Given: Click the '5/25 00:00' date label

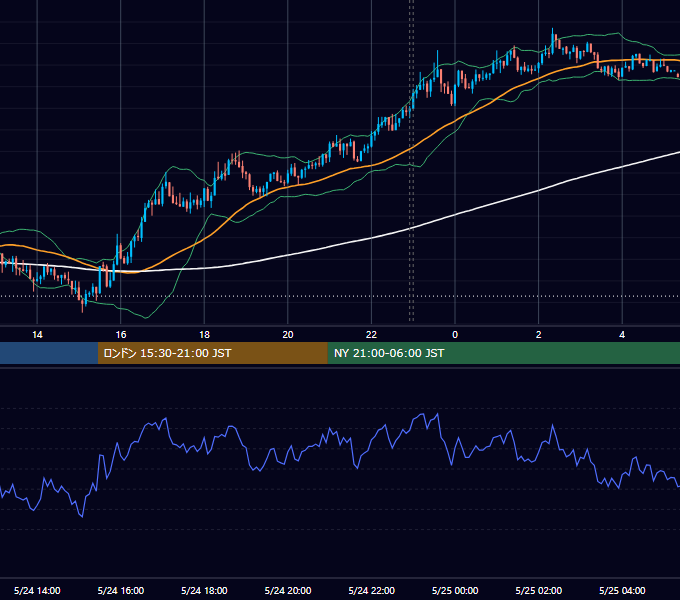Looking at the screenshot, I should pos(455,590).
